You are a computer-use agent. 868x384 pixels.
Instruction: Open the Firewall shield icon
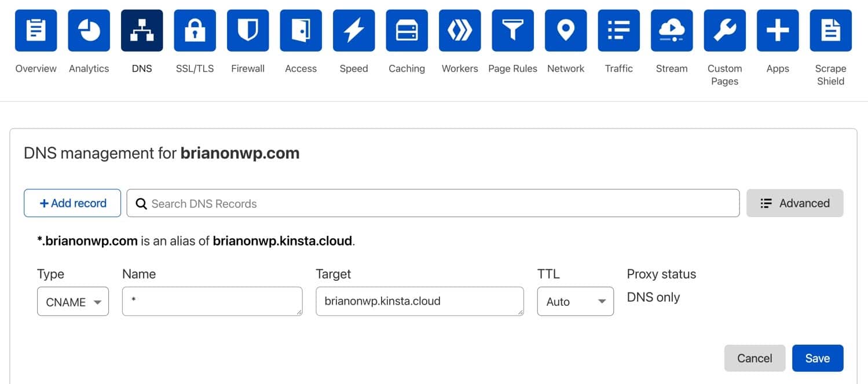(248, 31)
